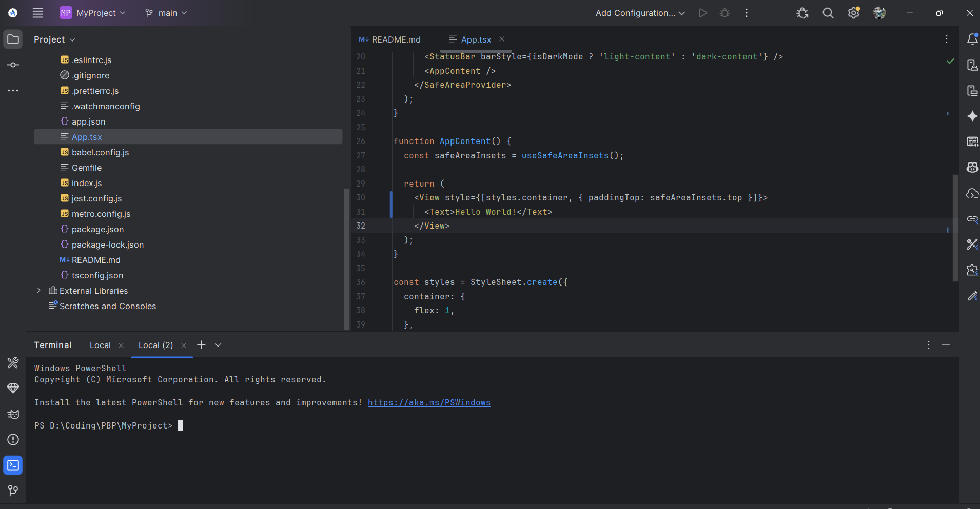Open the AI Assistant sparkle icon
The width and height of the screenshot is (980, 509).
click(x=972, y=116)
